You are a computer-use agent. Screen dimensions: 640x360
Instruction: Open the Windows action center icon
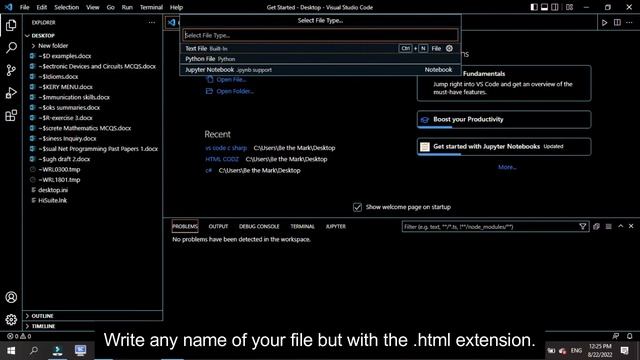(625, 350)
